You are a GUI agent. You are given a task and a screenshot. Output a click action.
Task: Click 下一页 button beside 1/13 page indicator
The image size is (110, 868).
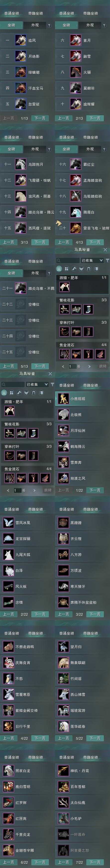click(40, 118)
